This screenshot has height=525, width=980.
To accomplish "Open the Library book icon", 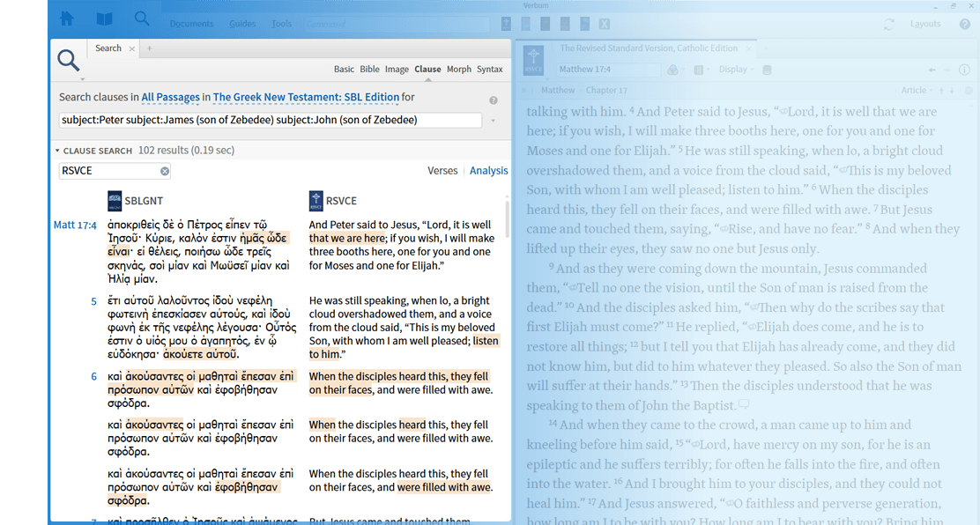I will pyautogui.click(x=104, y=19).
